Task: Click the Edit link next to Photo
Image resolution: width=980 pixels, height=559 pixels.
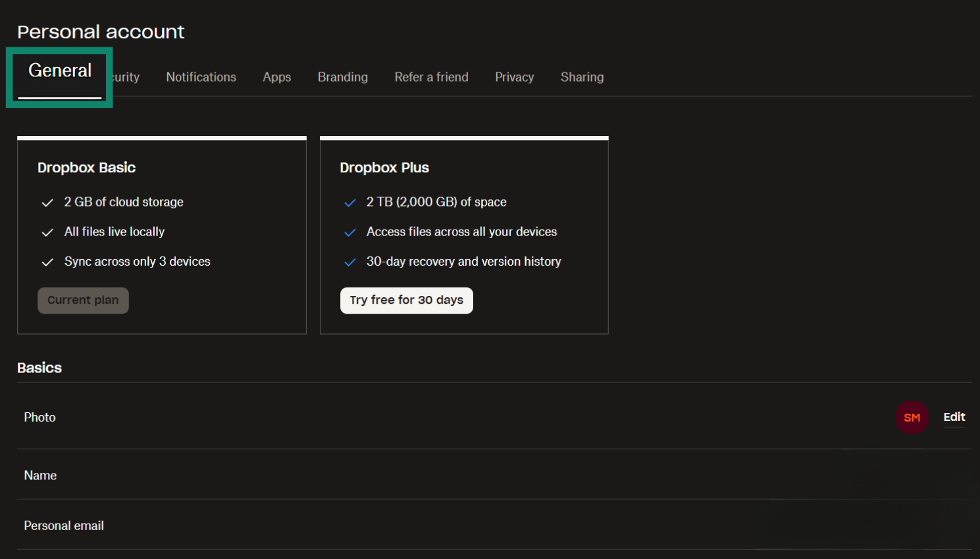Action: coord(954,417)
